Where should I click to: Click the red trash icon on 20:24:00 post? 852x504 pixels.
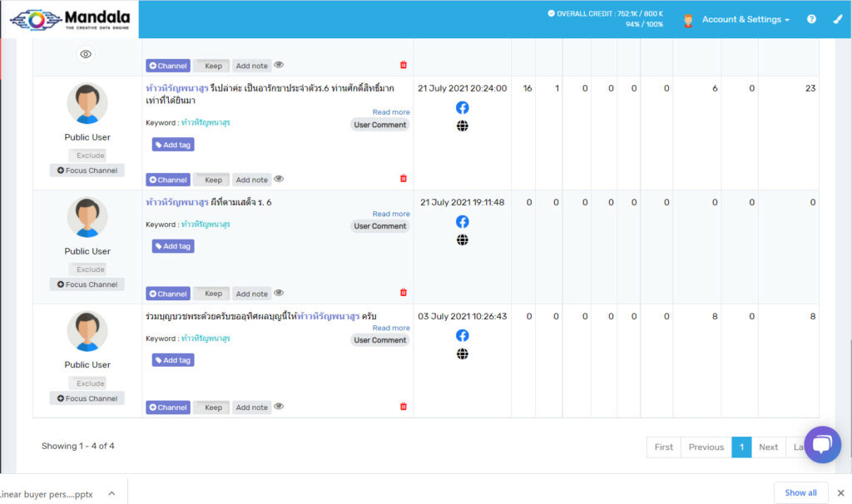[x=404, y=179]
